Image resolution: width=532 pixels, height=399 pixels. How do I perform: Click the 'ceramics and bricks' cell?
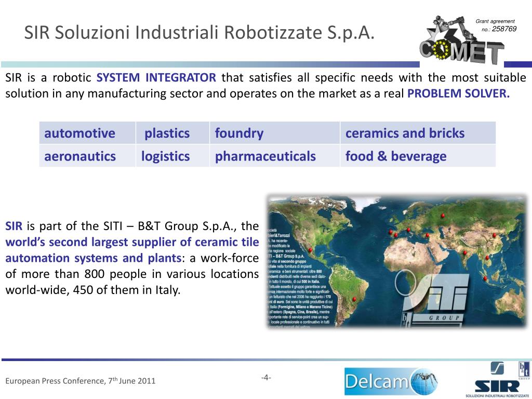coord(418,133)
